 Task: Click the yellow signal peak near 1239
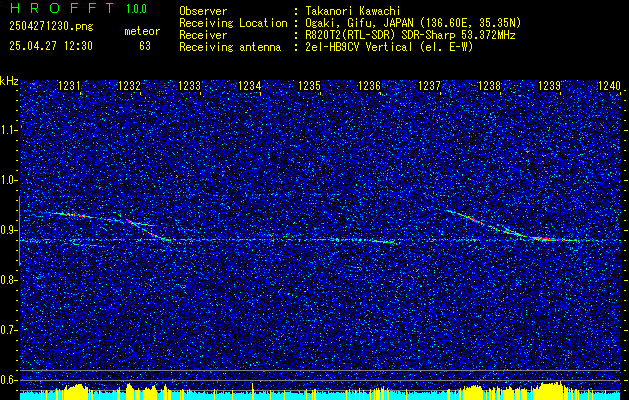click(x=550, y=390)
